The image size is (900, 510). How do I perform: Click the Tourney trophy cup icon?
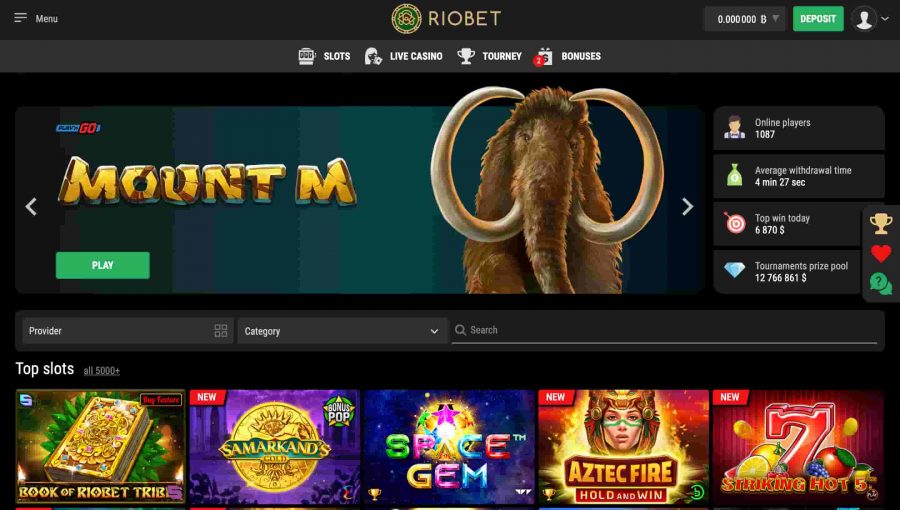coord(465,56)
